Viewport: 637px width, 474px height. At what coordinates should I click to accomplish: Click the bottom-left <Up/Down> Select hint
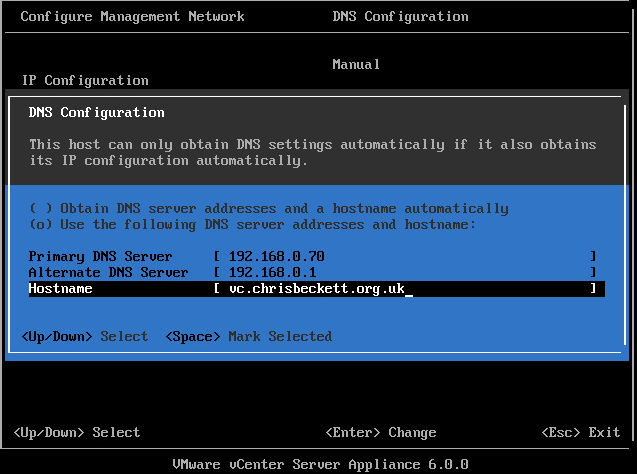pos(77,433)
